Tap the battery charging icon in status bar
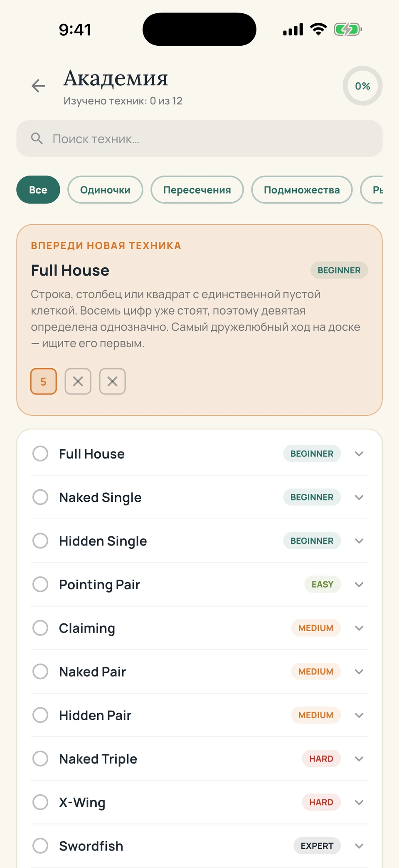399x868 pixels. coord(348,30)
